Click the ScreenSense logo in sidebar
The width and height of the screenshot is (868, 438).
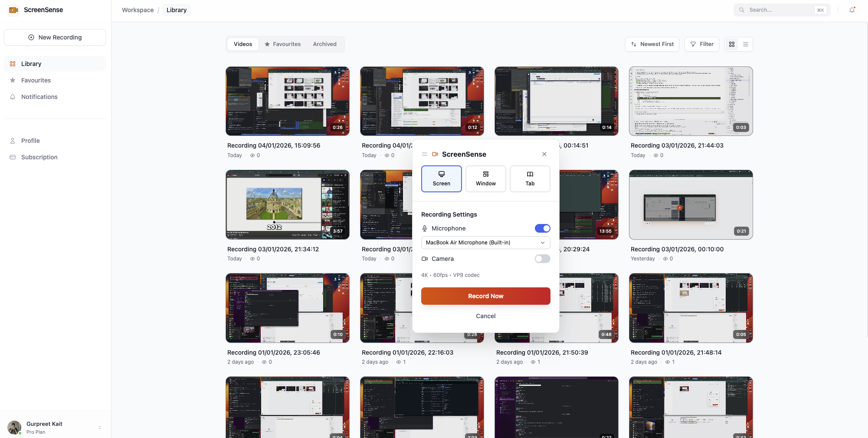14,10
